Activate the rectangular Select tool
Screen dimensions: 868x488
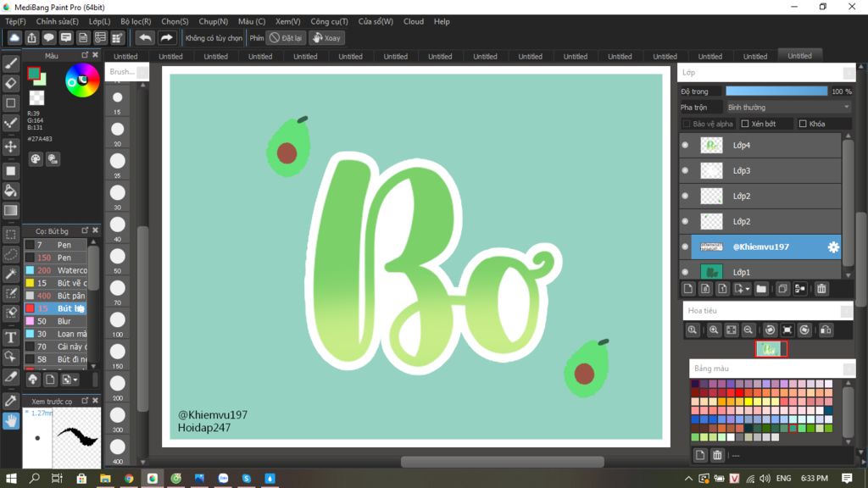pos(10,234)
